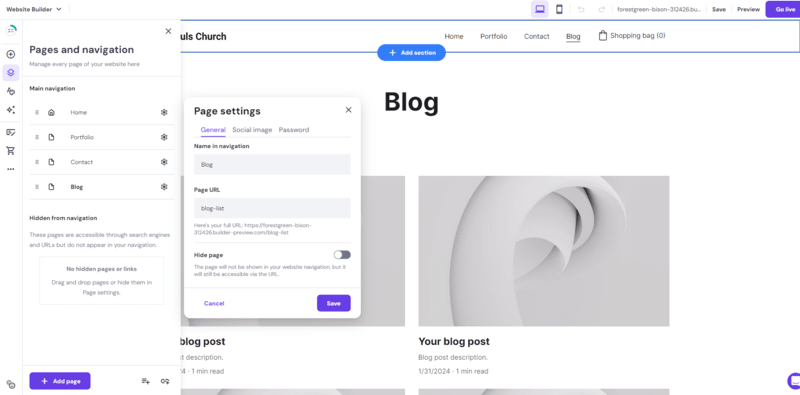The height and width of the screenshot is (395, 800).
Task: Open the site Preview
Action: (748, 9)
